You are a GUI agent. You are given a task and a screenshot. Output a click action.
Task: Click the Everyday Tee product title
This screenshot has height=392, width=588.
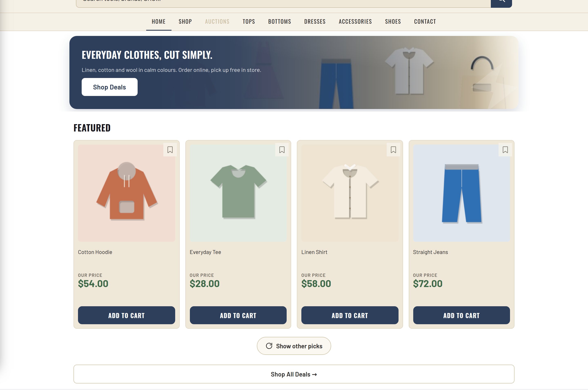coord(205,252)
